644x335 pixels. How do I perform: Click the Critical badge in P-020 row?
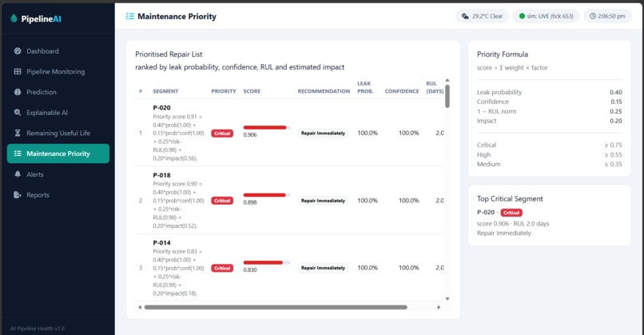(x=222, y=134)
